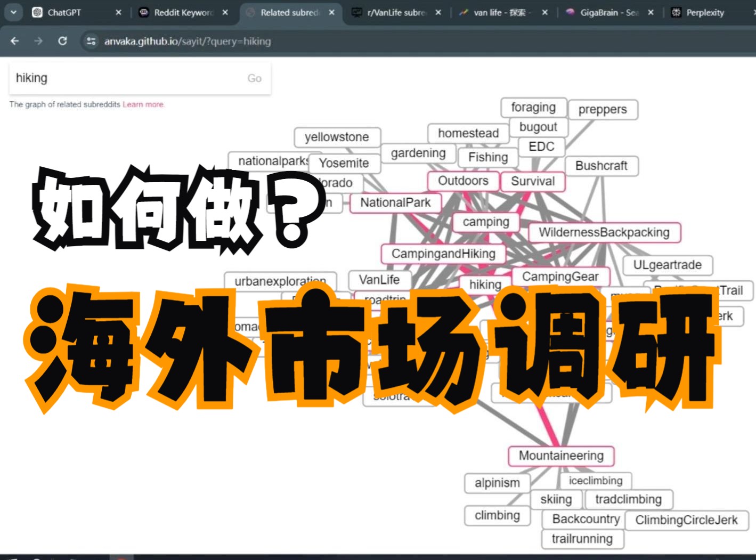Select the skiing subreddit node
This screenshot has height=560, width=756.
[x=556, y=499]
